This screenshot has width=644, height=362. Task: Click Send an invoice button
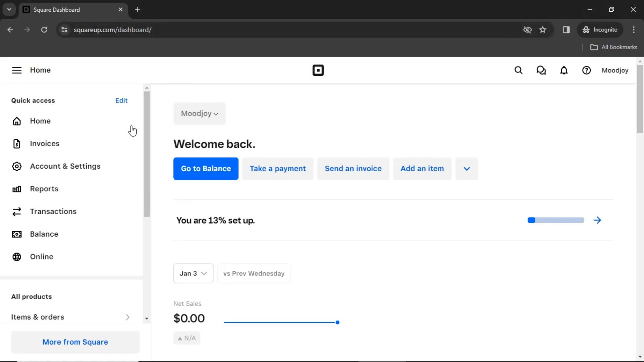point(353,168)
